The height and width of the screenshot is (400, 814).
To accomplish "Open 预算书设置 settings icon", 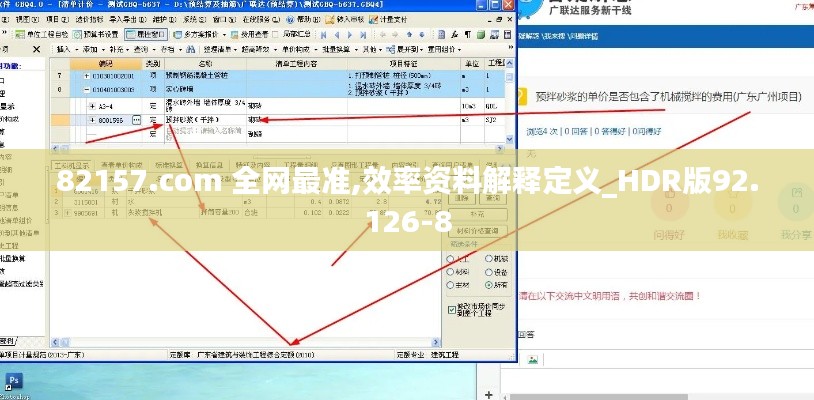I will (76, 35).
